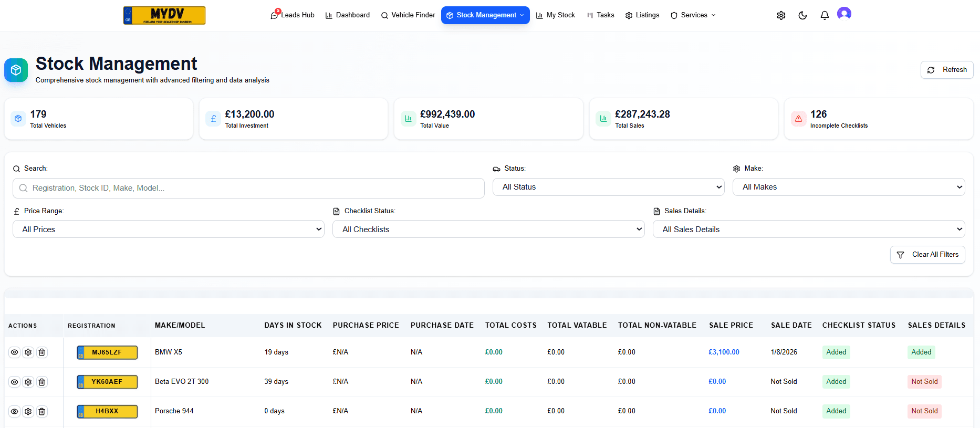Navigate to Vehicle Finder

pos(408,15)
